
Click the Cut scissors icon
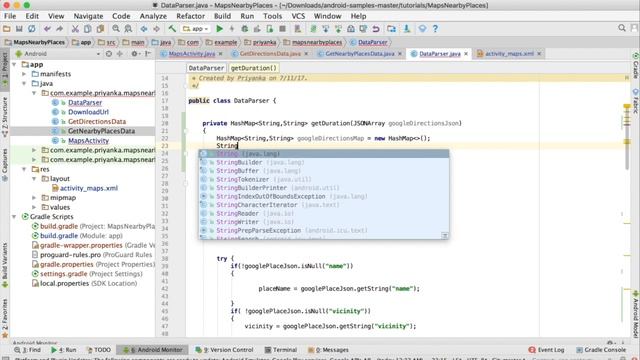[x=75, y=29]
